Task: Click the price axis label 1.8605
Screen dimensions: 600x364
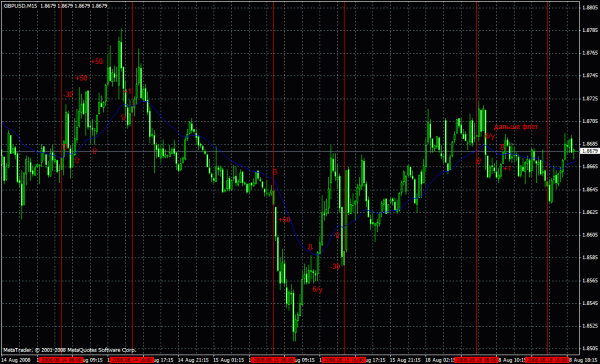Action: 590,235
